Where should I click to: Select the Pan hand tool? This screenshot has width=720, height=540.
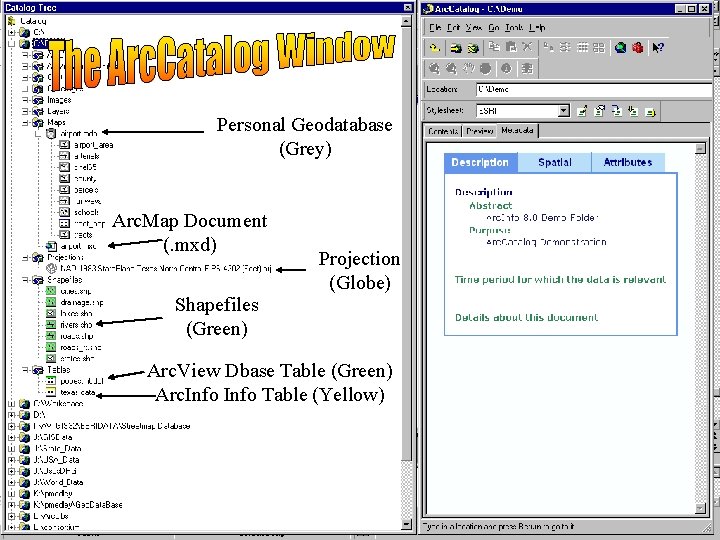click(x=468, y=68)
